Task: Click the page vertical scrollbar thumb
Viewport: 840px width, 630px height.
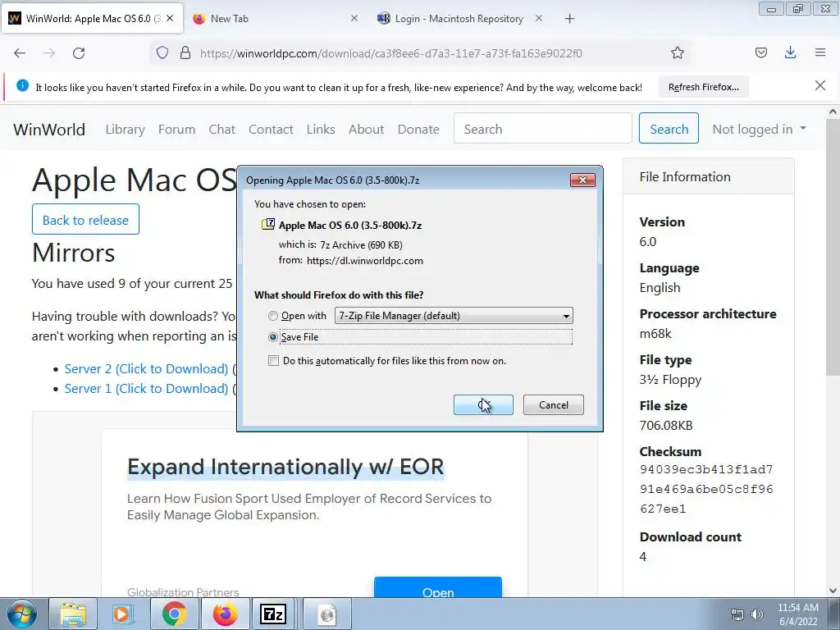Action: click(x=832, y=246)
